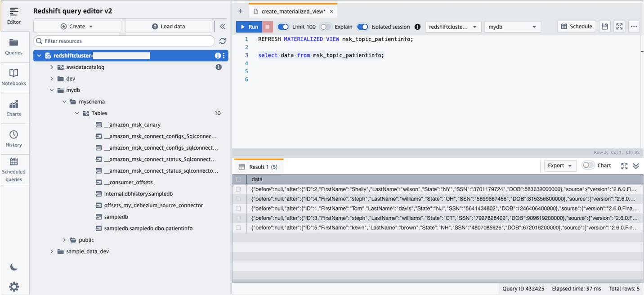Viewport: 644px width, 295px height.
Task: Check the row checkbox for FirstName kevin
Action: click(x=239, y=228)
